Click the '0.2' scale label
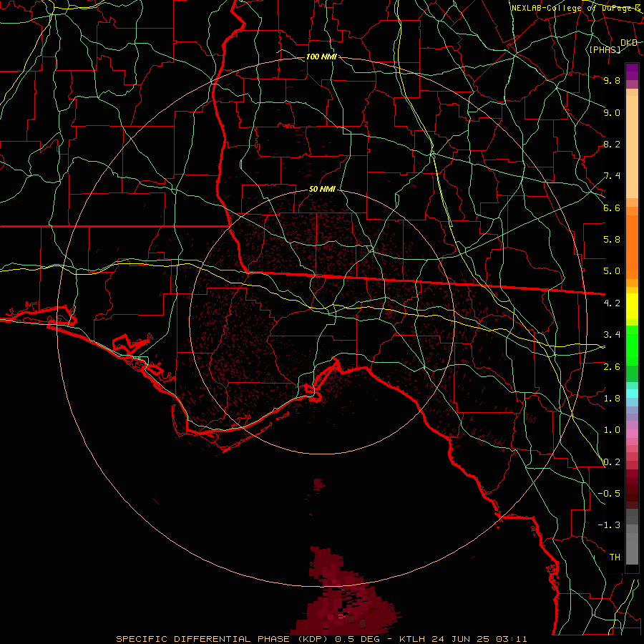 pos(612,462)
